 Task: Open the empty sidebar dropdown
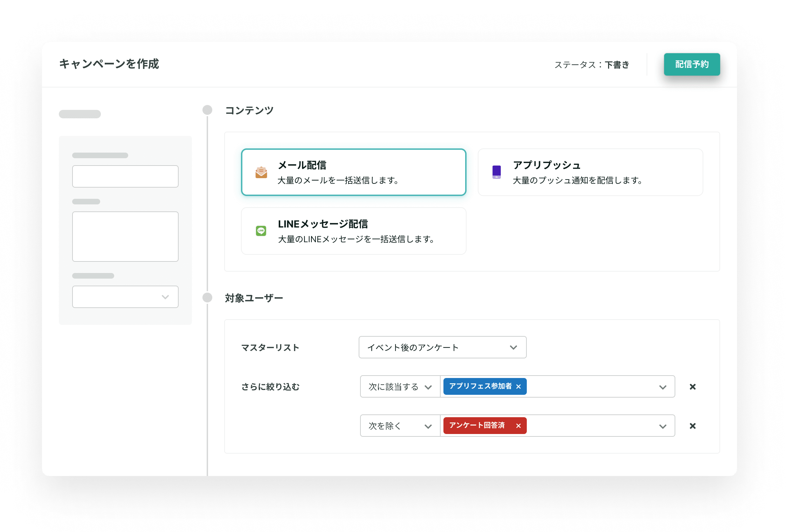coord(125,297)
